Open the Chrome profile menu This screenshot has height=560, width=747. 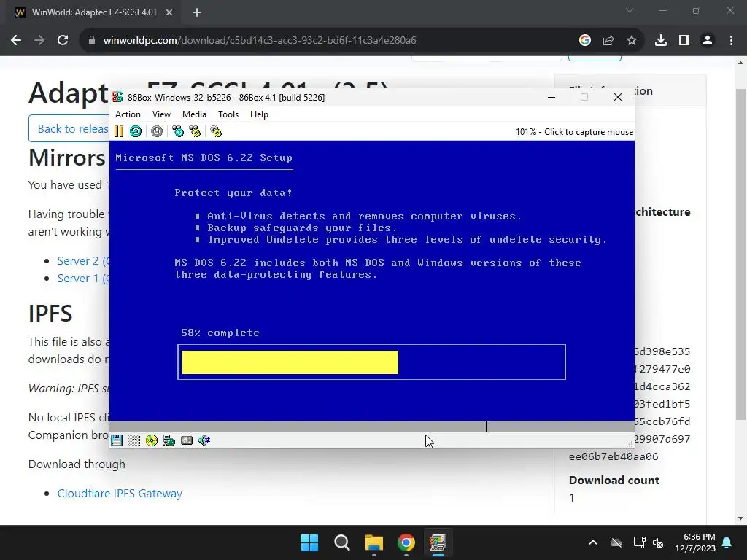point(708,41)
